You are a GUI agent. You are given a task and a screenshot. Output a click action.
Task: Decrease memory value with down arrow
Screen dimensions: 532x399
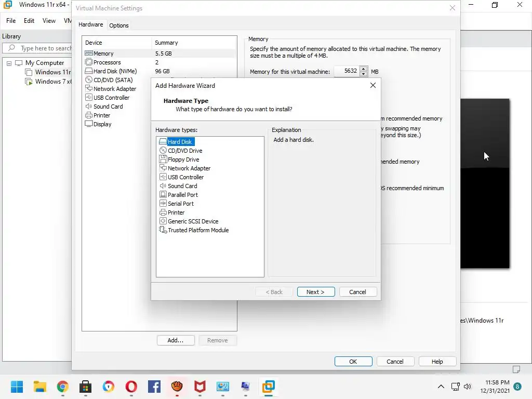[x=363, y=74]
